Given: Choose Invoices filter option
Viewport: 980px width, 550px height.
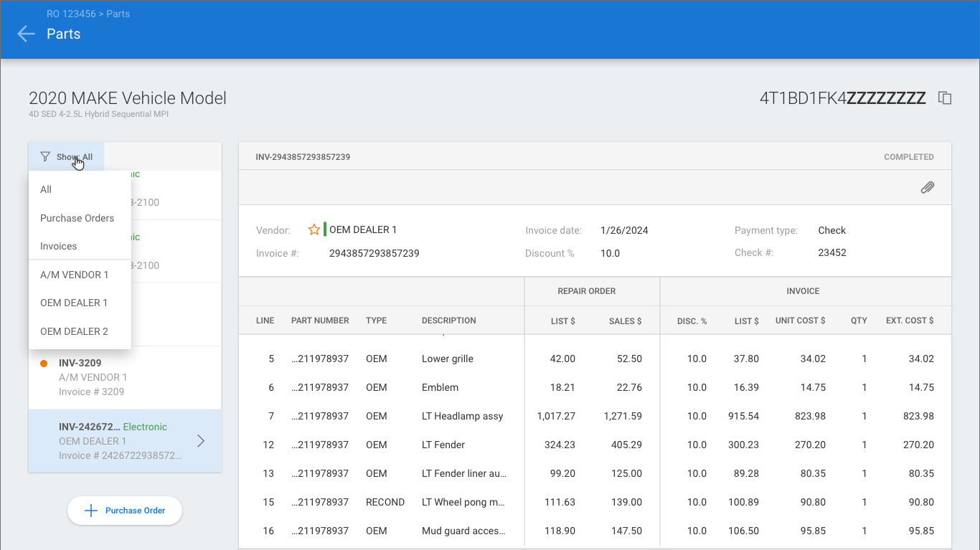Looking at the screenshot, I should pos(80,246).
